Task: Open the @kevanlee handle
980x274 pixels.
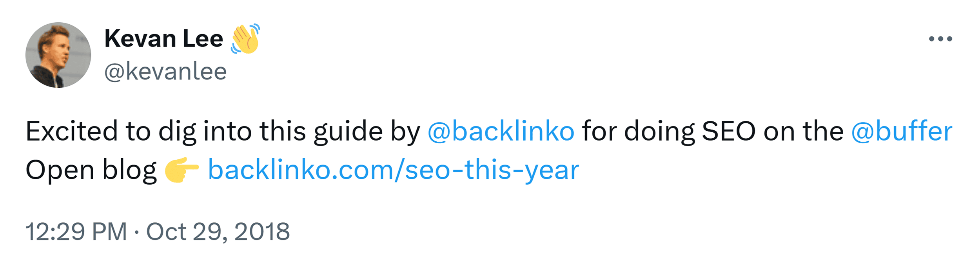Action: pos(165,72)
